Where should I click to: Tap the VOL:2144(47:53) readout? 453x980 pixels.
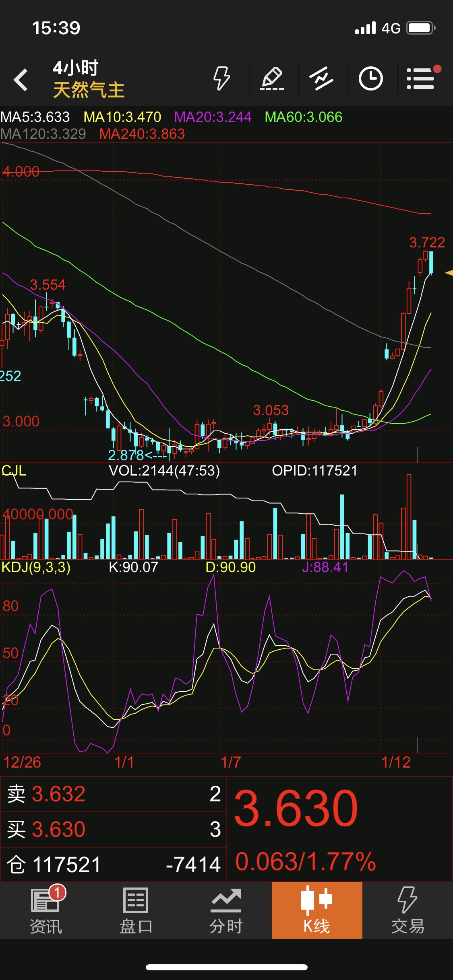point(164,471)
